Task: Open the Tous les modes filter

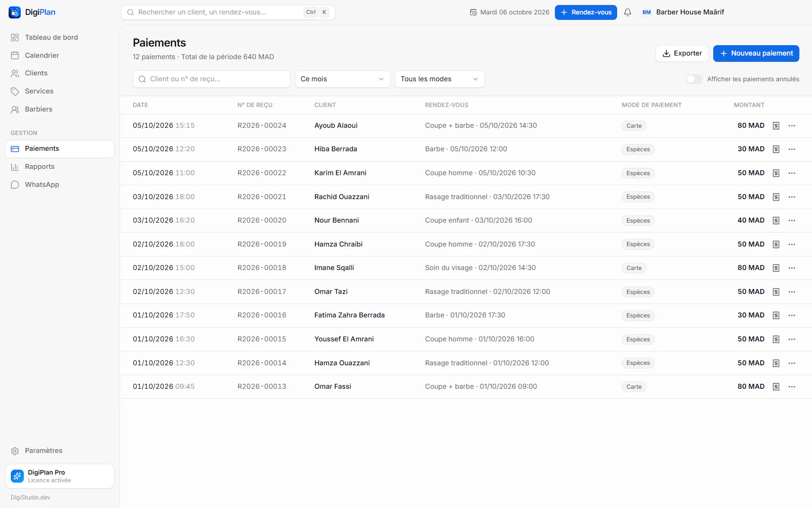Action: tap(439, 79)
